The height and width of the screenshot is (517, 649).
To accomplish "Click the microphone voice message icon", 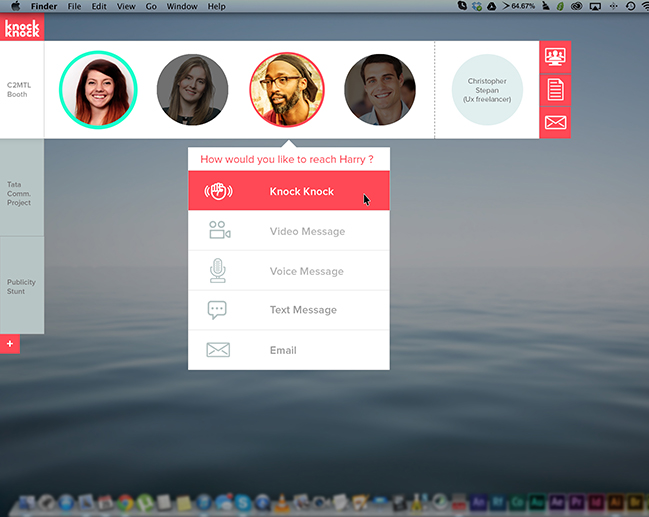I will click(x=218, y=271).
